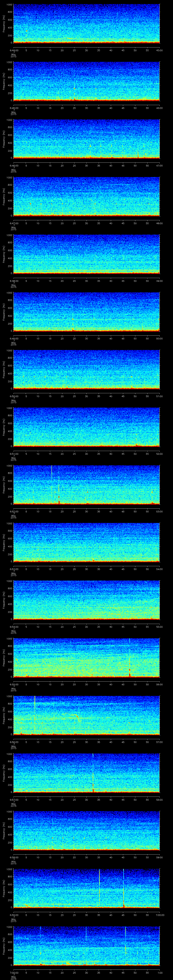Pick the spectrogram panel starting at 6:58:00

pos(86,831)
